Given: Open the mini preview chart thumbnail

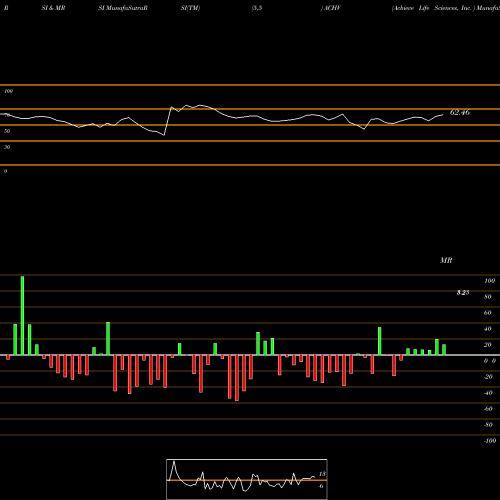Looking at the screenshot, I should [247, 479].
